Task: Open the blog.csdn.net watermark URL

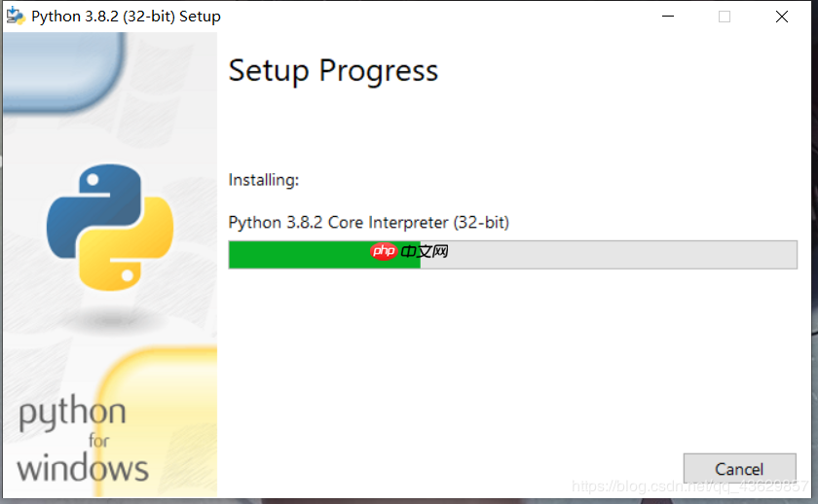Action: (x=690, y=486)
